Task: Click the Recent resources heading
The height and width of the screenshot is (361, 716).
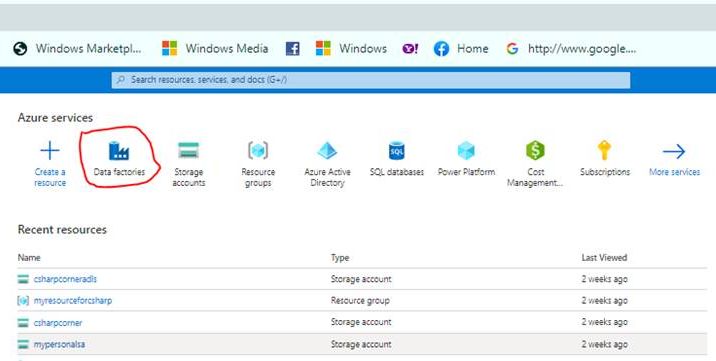Action: point(62,230)
